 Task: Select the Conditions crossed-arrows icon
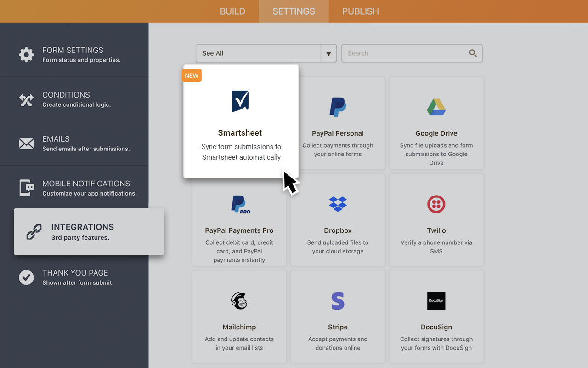coord(26,98)
